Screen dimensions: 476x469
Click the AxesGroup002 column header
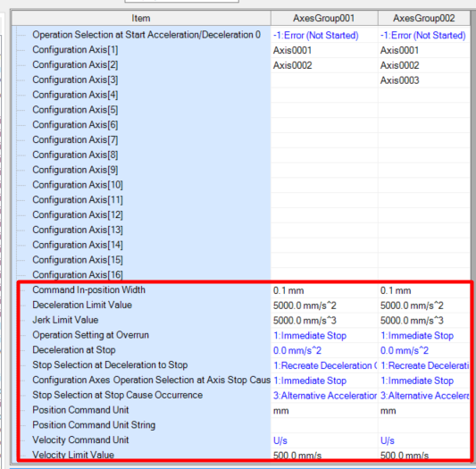tap(424, 18)
